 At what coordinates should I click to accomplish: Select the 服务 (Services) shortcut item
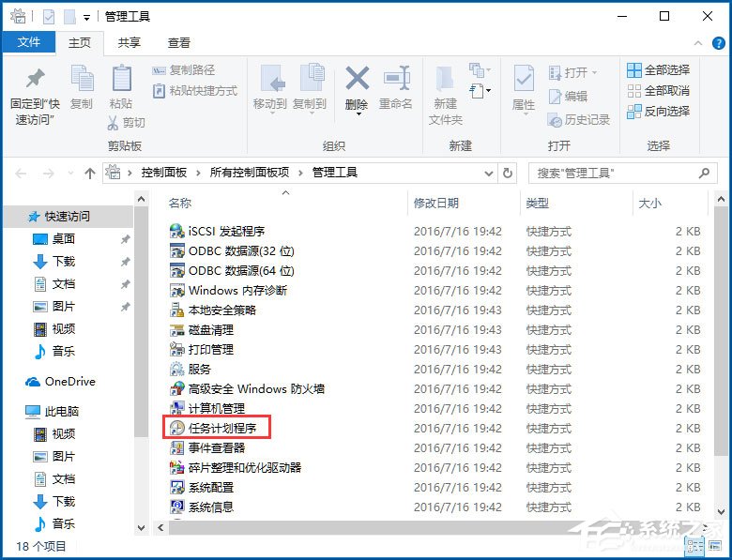(x=199, y=369)
